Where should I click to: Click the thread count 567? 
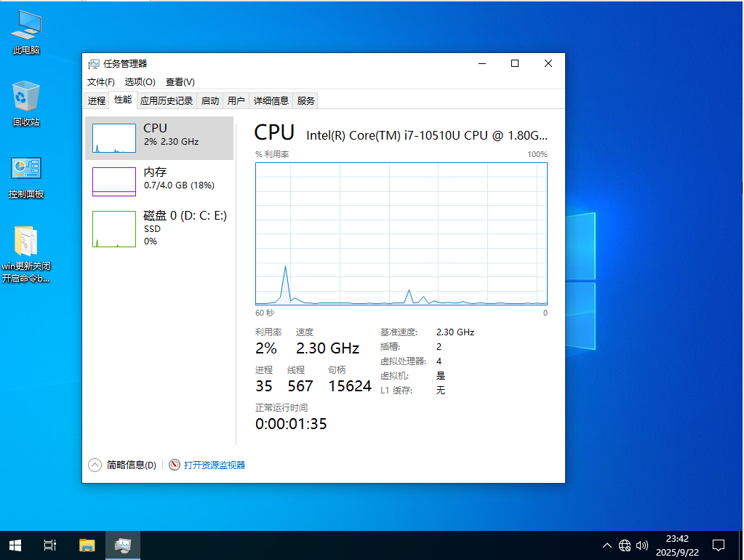(300, 386)
